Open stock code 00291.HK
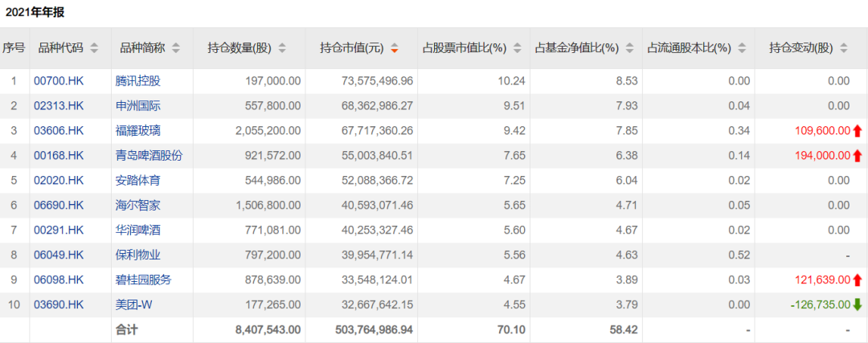The width and height of the screenshot is (868, 343). point(59,231)
